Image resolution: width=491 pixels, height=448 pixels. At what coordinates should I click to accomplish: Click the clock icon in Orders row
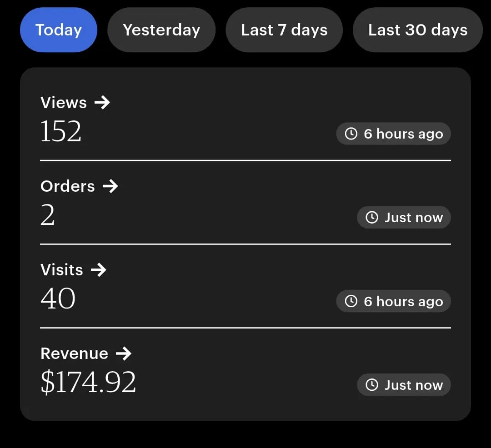pyautogui.click(x=372, y=218)
